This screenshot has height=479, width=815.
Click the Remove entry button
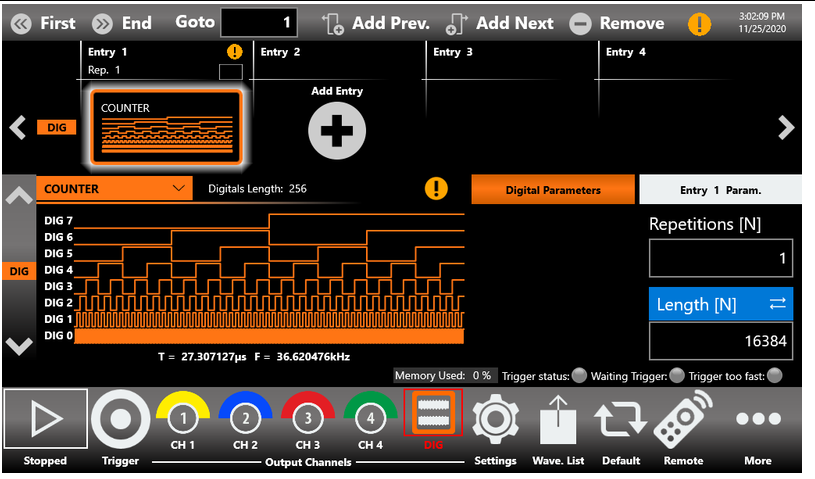(x=618, y=23)
